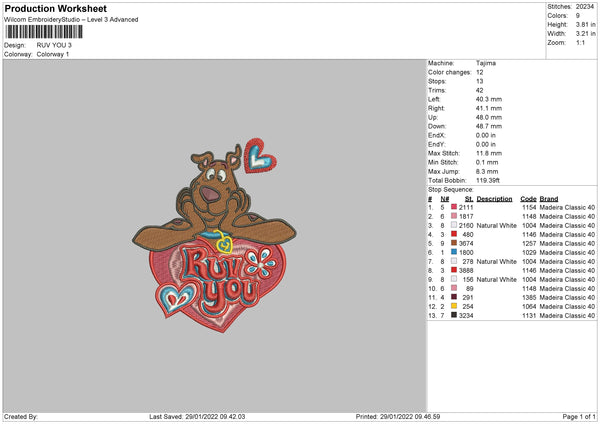Click thread code "1257" in row 5

click(529, 243)
